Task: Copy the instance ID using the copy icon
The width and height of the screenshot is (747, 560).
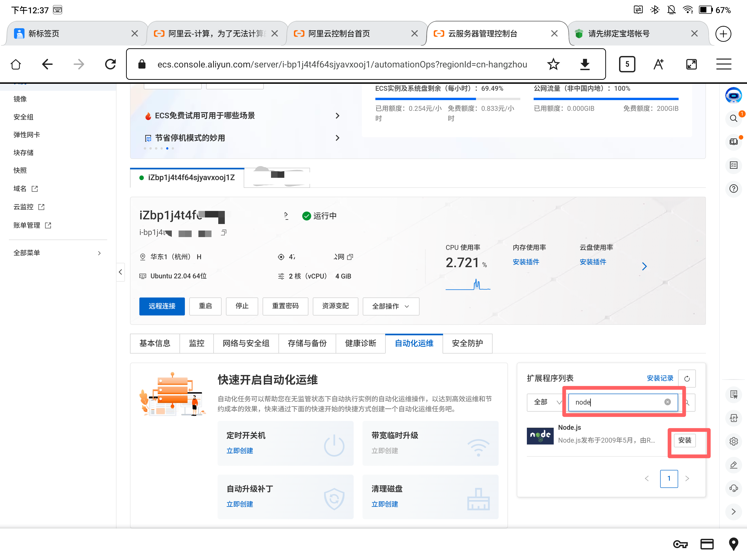Action: [223, 233]
